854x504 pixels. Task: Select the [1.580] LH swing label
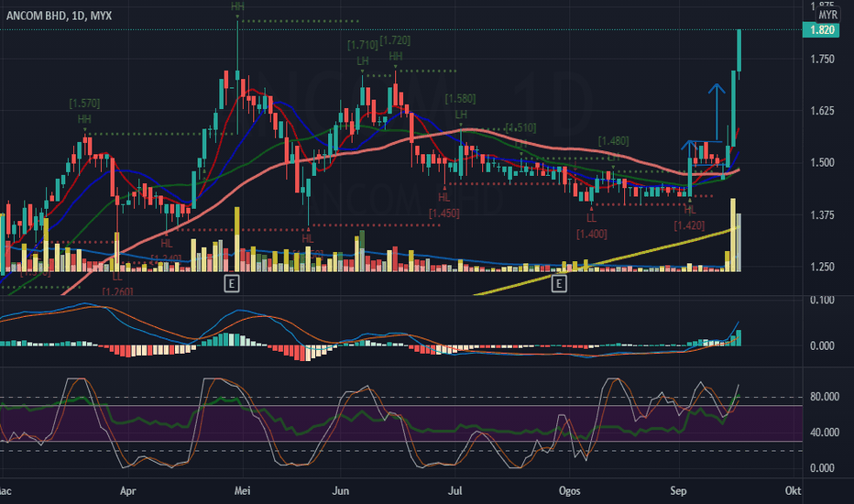pyautogui.click(x=461, y=106)
